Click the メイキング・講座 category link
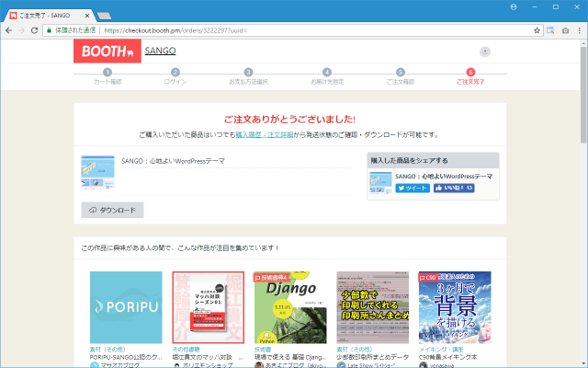The height and width of the screenshot is (368, 588). pyautogui.click(x=441, y=350)
